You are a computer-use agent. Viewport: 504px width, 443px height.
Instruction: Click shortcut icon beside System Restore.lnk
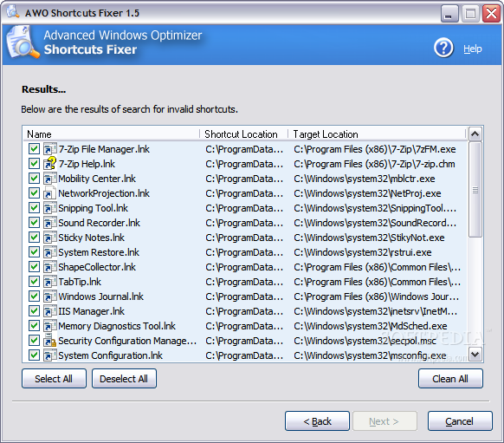pyautogui.click(x=50, y=252)
